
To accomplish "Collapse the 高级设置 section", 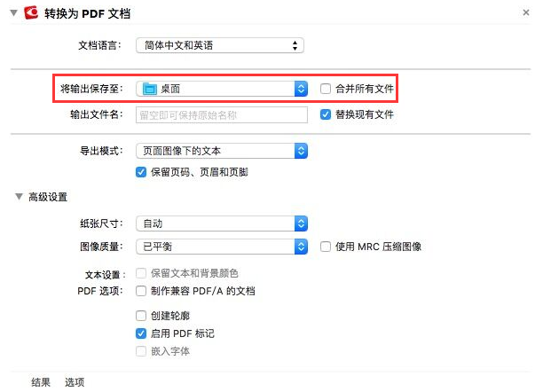I will tap(20, 197).
